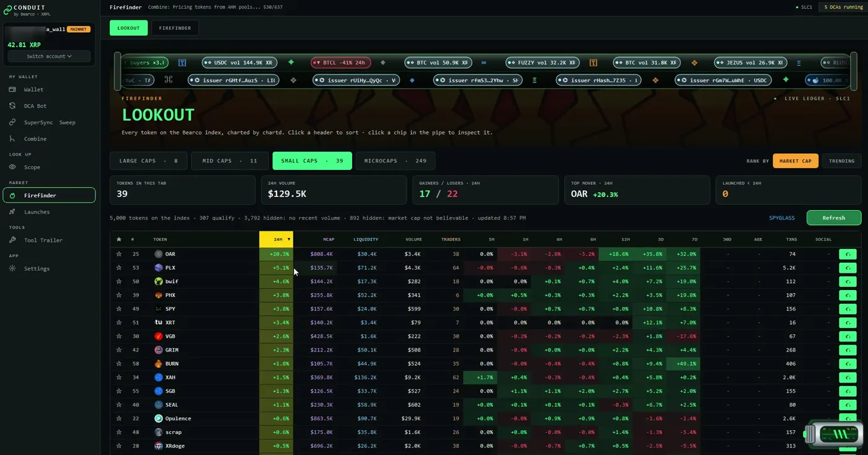Click the Refresh button
Viewport: 868px width, 455px height.
(834, 218)
